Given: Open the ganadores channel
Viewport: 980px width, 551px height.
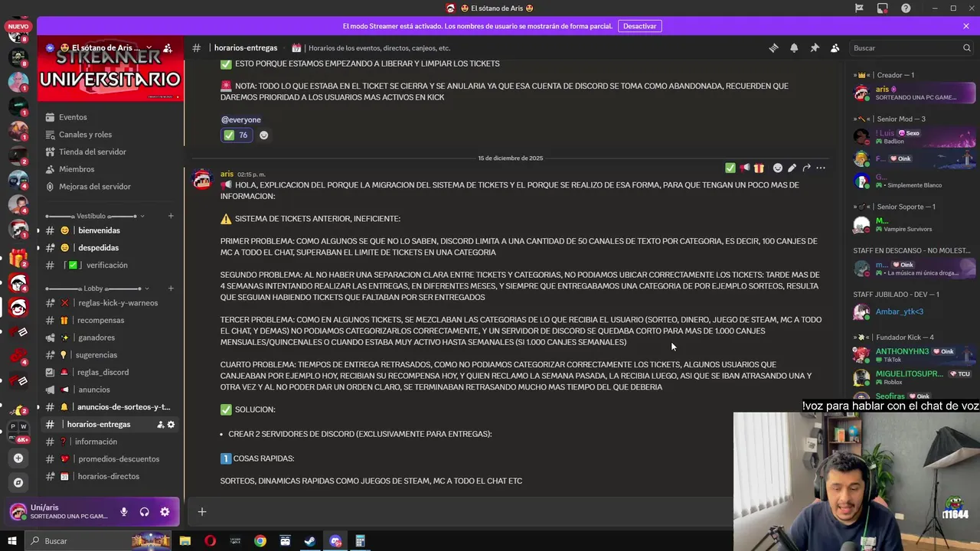Looking at the screenshot, I should (111, 337).
